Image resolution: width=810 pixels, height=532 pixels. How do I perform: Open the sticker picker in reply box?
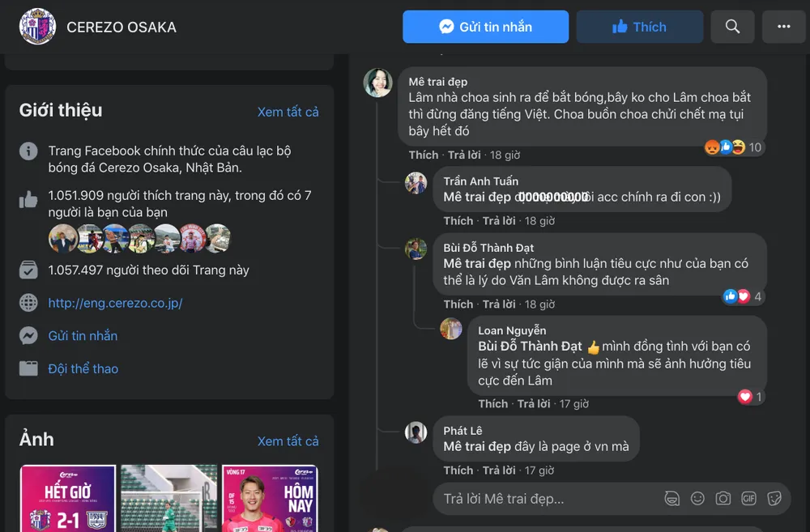pos(774,499)
